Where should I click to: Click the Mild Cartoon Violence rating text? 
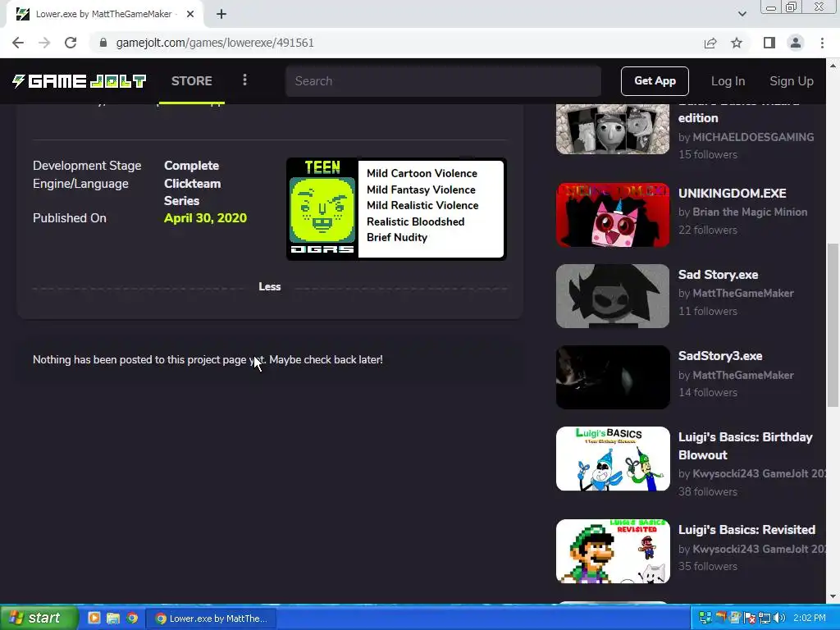point(422,174)
